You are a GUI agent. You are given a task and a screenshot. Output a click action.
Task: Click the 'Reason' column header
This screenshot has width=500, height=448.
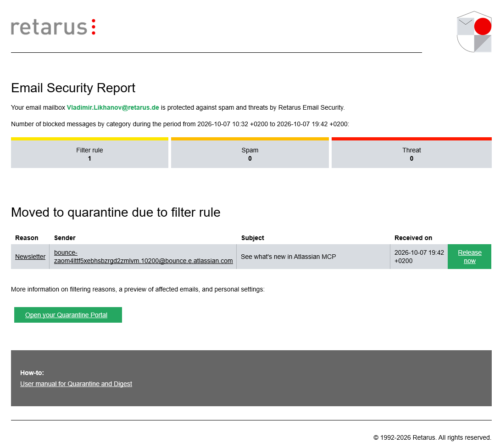pyautogui.click(x=27, y=238)
